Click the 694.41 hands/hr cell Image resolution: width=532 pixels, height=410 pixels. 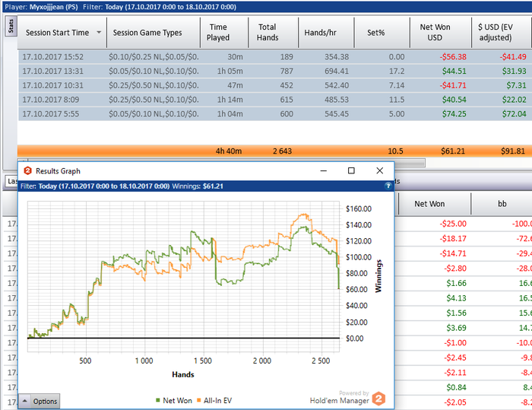click(x=337, y=71)
